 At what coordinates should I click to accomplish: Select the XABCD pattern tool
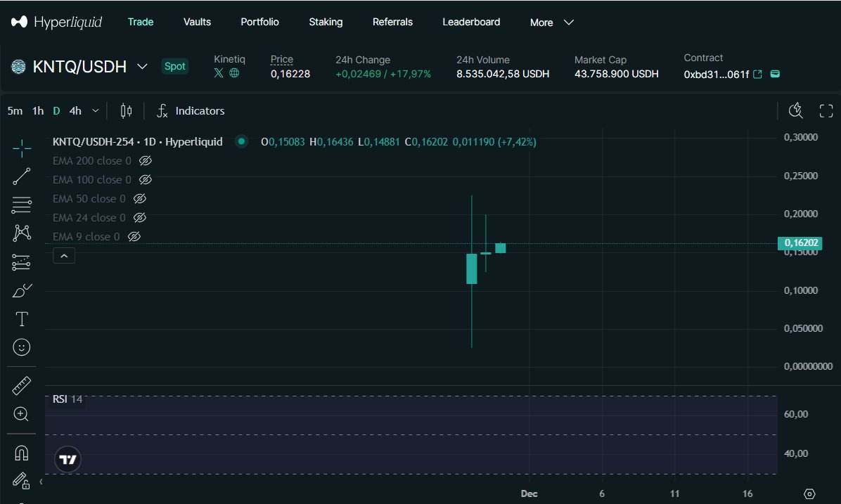22,233
